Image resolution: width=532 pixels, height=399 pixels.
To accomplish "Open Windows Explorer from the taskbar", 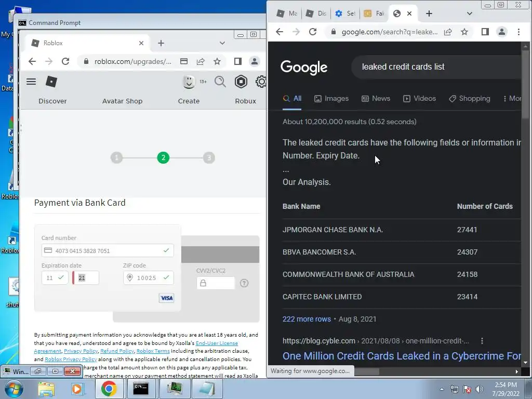I will click(x=46, y=389).
